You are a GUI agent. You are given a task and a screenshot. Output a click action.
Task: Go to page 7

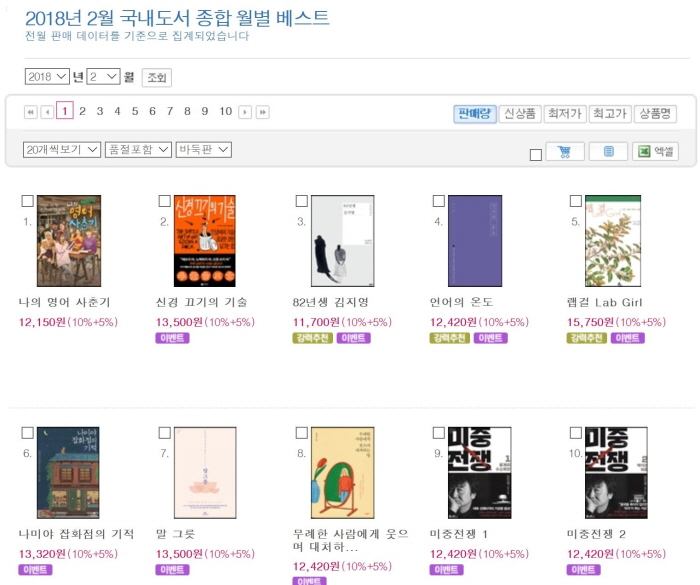click(170, 111)
